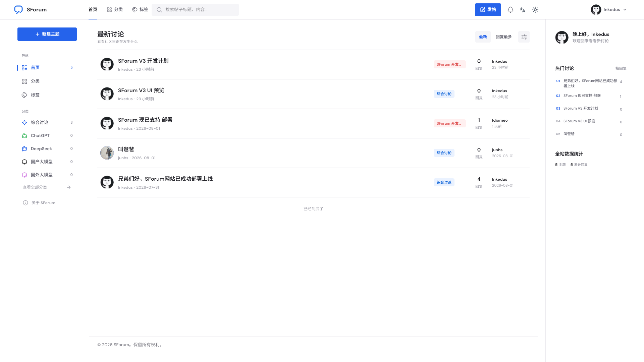Switch to the 首页 top tab
This screenshot has width=644, height=362.
pos(93,10)
